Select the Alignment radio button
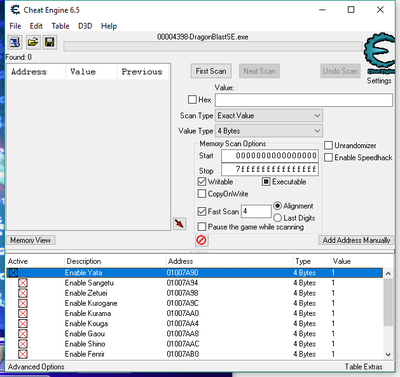 [x=277, y=206]
